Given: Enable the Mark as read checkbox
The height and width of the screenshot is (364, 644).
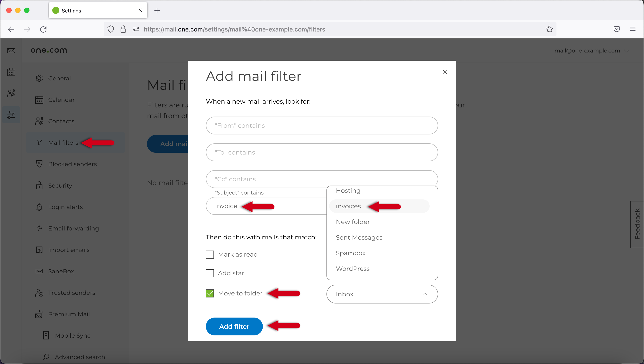Looking at the screenshot, I should click(x=210, y=254).
